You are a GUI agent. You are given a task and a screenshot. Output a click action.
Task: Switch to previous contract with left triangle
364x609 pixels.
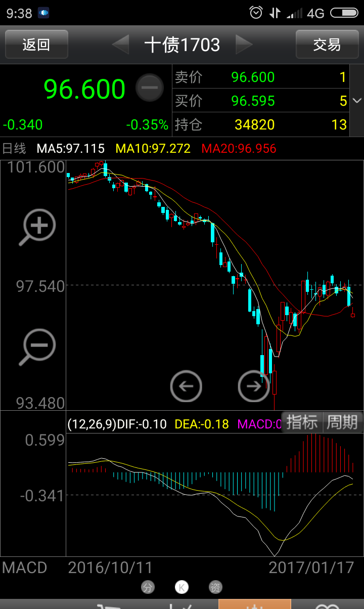click(120, 45)
